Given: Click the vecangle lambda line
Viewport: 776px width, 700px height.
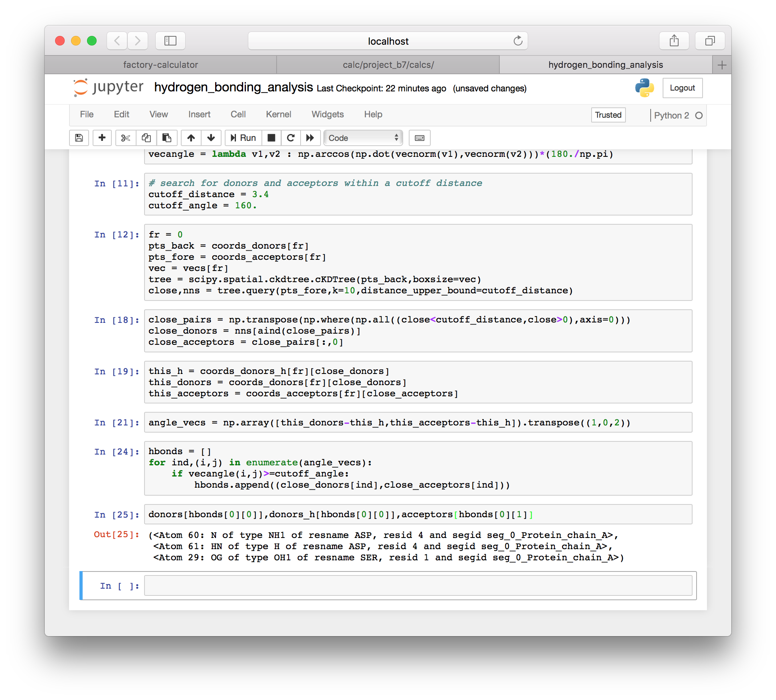Looking at the screenshot, I should 380,154.
